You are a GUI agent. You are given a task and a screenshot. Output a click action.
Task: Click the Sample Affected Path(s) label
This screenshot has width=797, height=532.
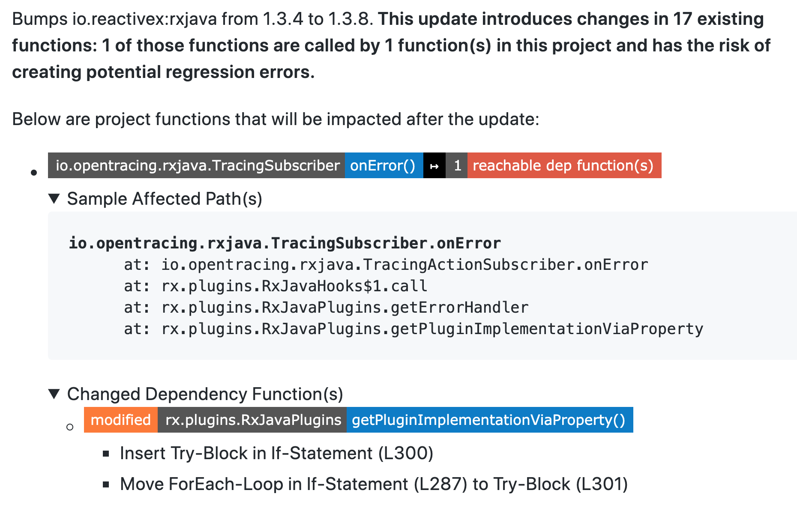click(x=165, y=199)
